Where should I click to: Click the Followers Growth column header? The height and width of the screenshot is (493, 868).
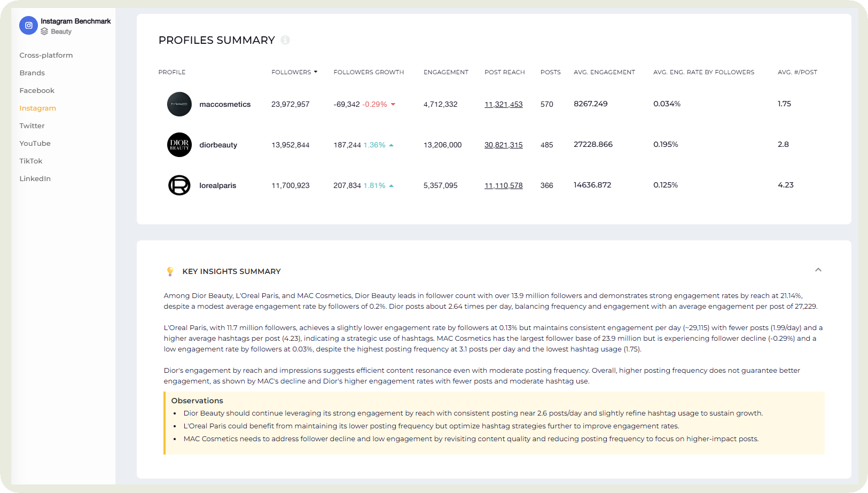[369, 72]
